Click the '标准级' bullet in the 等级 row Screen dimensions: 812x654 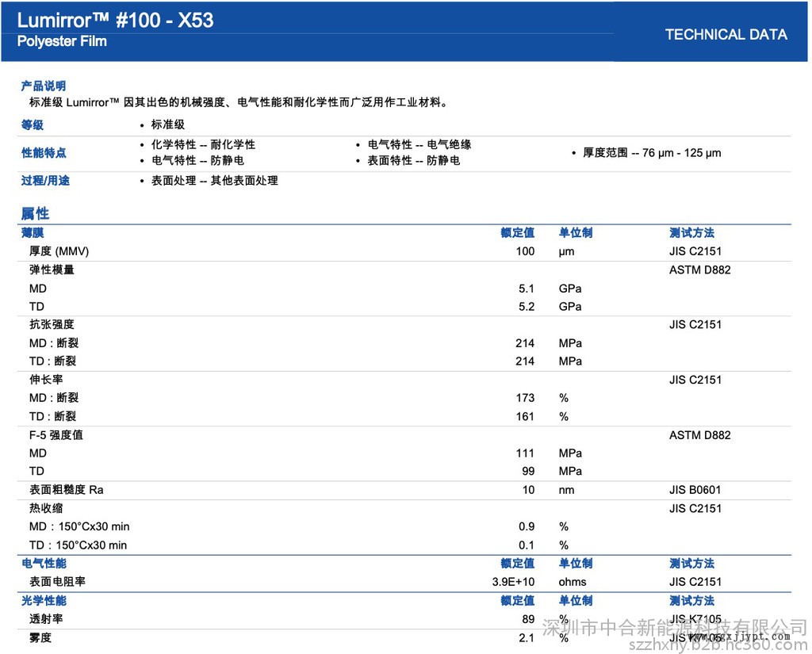(x=168, y=124)
